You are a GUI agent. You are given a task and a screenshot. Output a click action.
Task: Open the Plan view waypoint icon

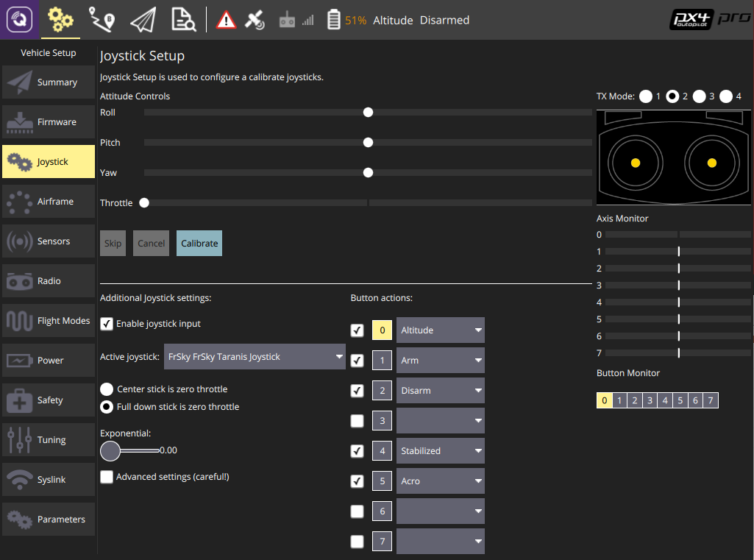[x=102, y=20]
